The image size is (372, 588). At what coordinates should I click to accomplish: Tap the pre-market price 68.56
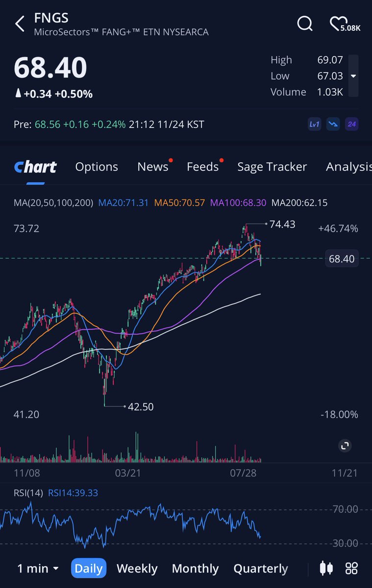48,124
